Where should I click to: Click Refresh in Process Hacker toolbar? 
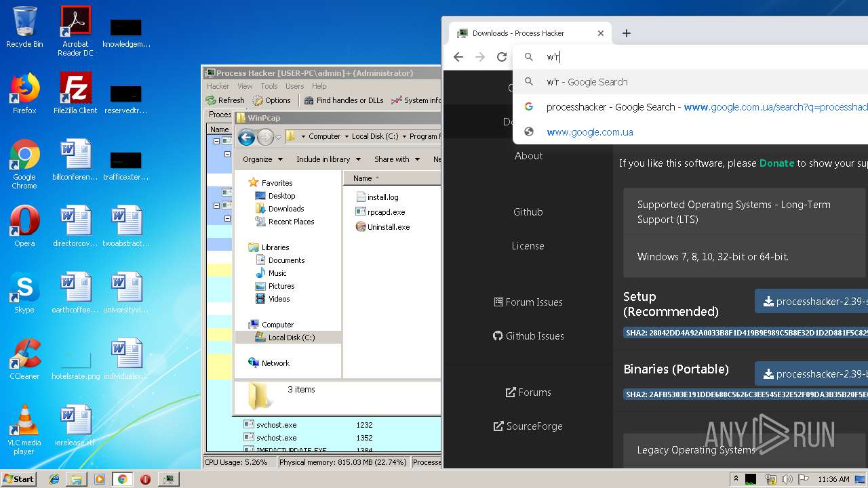225,100
